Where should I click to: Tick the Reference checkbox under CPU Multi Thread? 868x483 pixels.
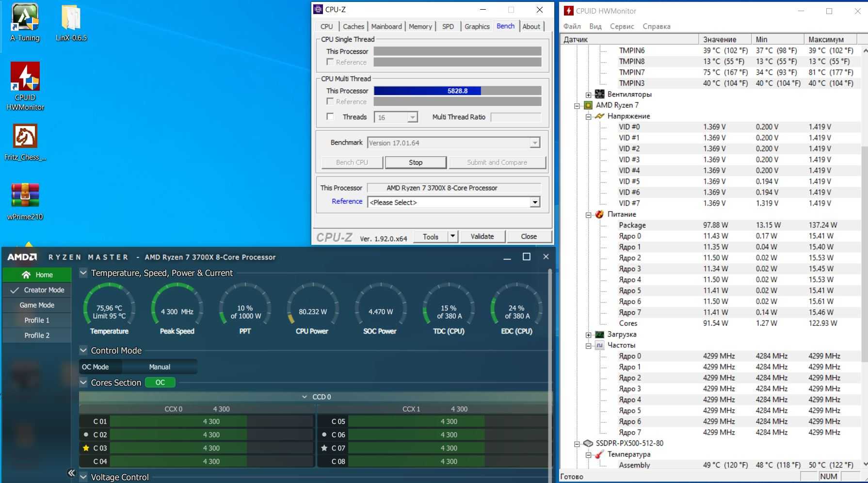coord(330,101)
